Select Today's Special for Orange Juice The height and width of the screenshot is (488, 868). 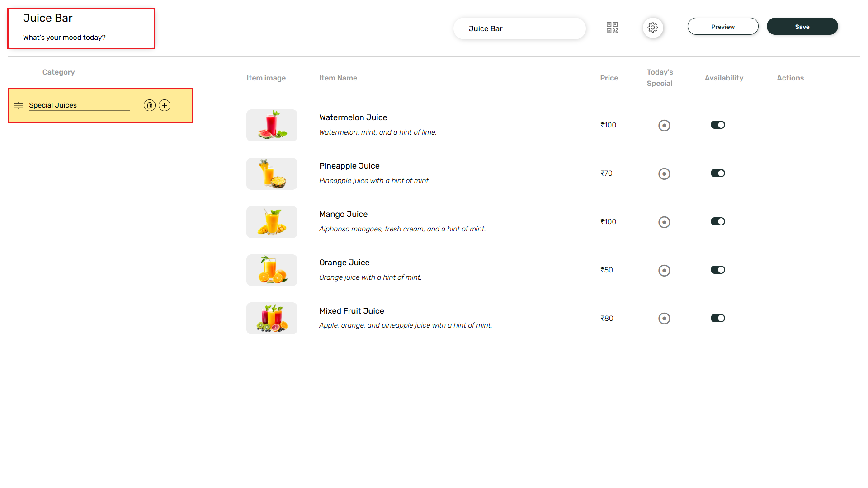pos(664,270)
